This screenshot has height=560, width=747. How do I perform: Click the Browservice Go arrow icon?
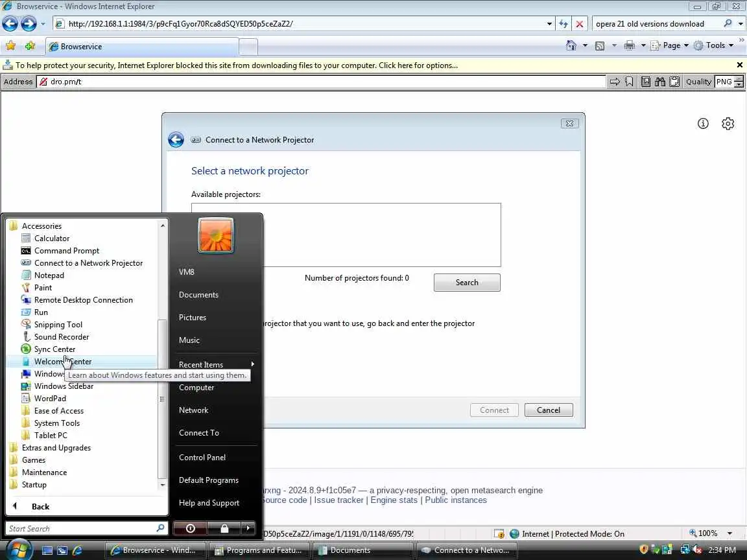coord(615,82)
